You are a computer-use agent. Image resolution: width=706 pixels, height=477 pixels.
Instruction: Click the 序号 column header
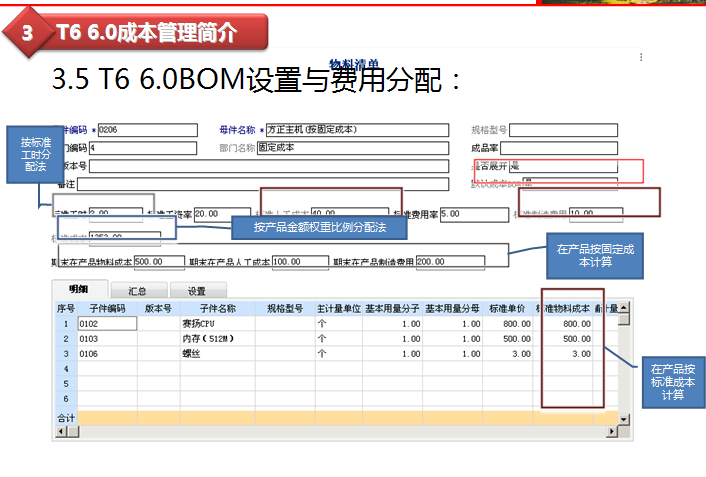(66, 309)
